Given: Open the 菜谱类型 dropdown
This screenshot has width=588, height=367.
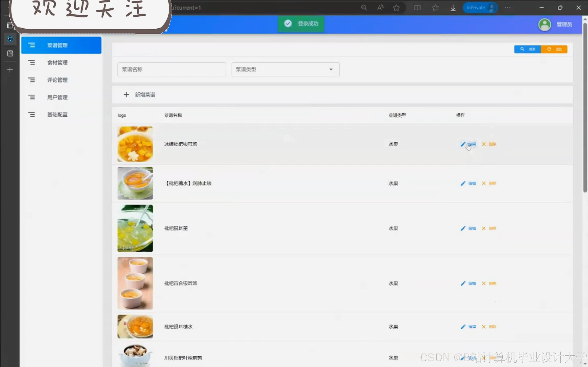Looking at the screenshot, I should pyautogui.click(x=285, y=70).
